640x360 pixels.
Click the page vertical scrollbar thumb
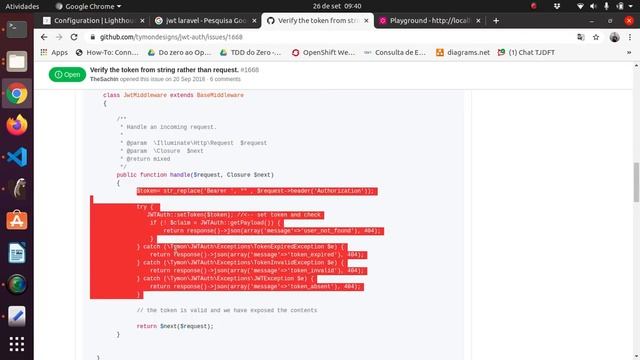click(636, 182)
